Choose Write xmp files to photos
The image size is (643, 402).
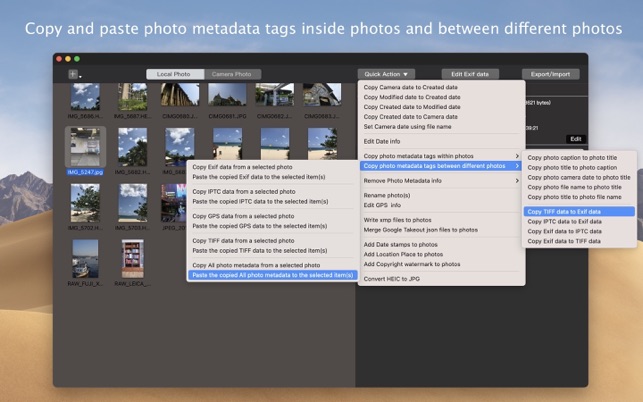click(441, 220)
